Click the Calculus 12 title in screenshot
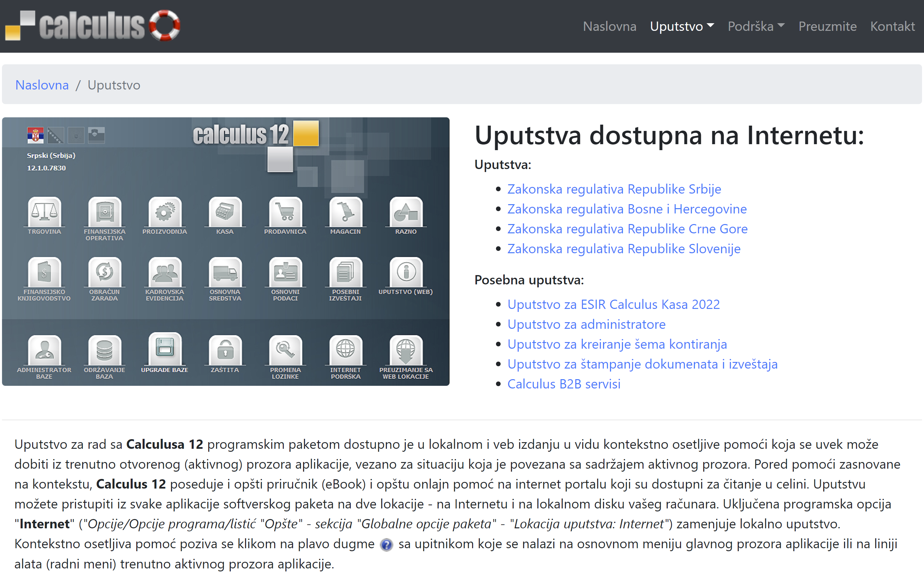 [241, 135]
